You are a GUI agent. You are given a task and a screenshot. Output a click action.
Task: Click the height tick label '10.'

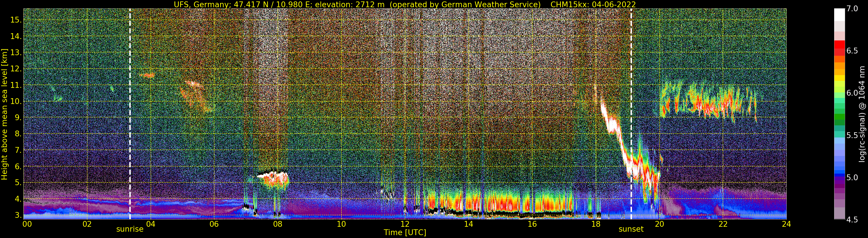[x=16, y=101]
